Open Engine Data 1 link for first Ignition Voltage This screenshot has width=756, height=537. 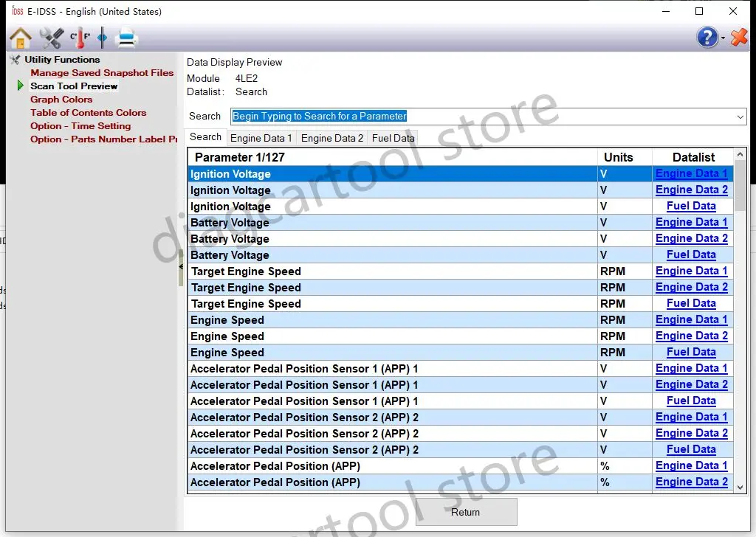691,173
